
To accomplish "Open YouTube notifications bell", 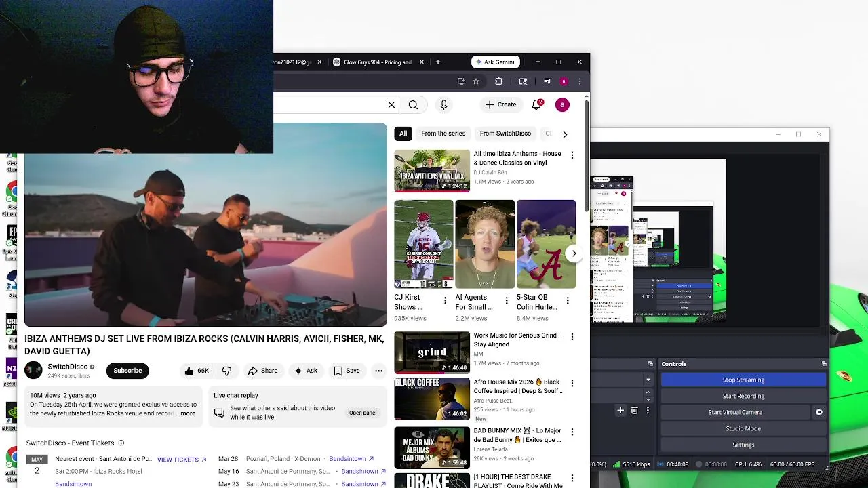I will click(x=536, y=104).
